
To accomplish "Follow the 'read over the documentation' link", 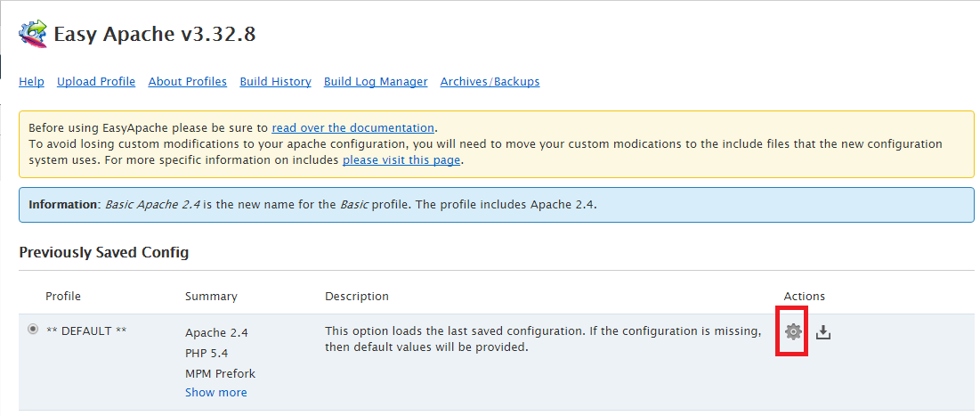I will tap(353, 127).
